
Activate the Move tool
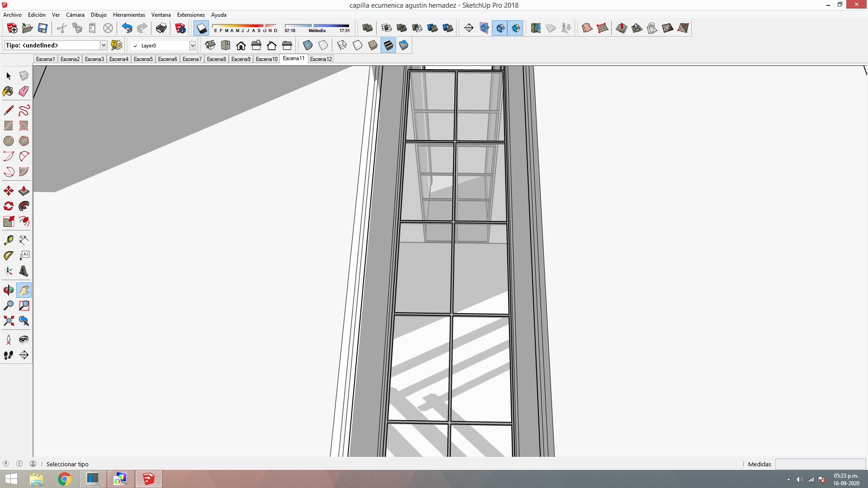(x=8, y=191)
